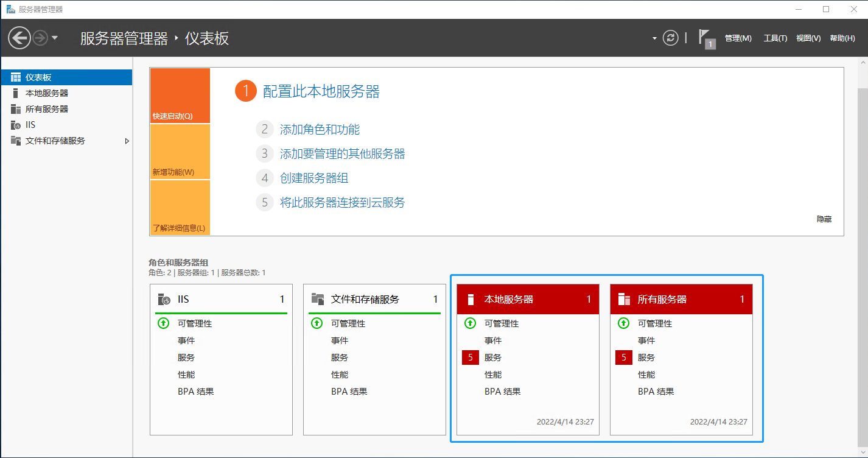Viewport: 868px width, 458px height.
Task: Open BPA 结果 in the IIS tile
Action: (196, 392)
